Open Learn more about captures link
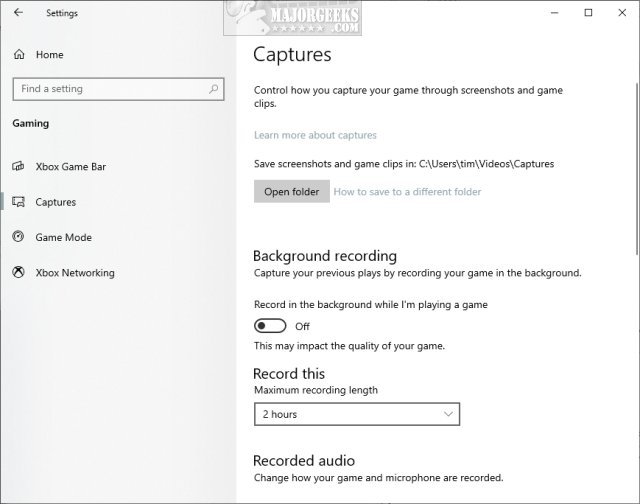 (315, 135)
